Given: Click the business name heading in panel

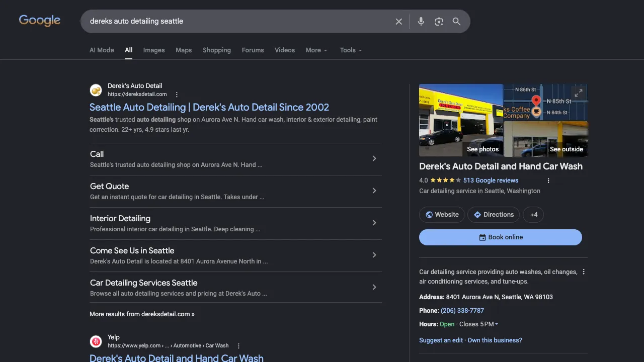Looking at the screenshot, I should [x=501, y=166].
